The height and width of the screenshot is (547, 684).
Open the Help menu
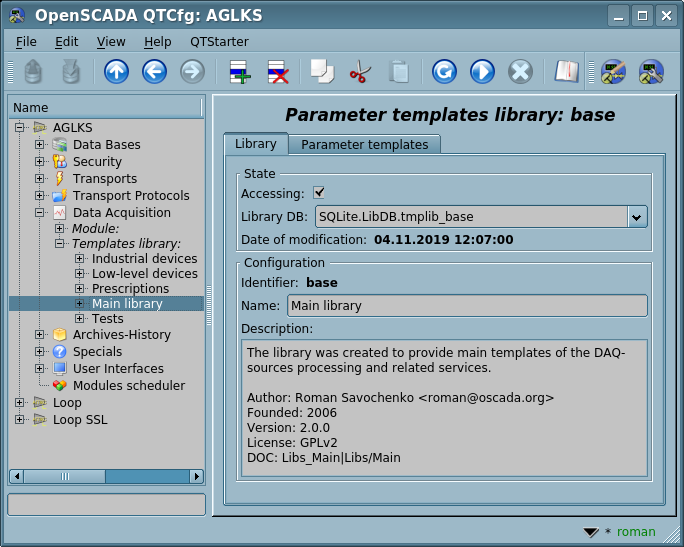tap(157, 42)
